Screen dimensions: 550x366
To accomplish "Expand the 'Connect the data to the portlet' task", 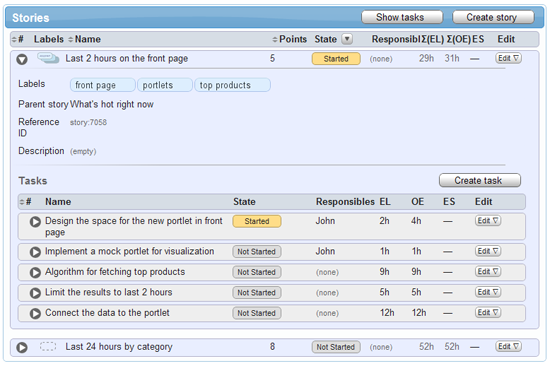I will (x=35, y=313).
